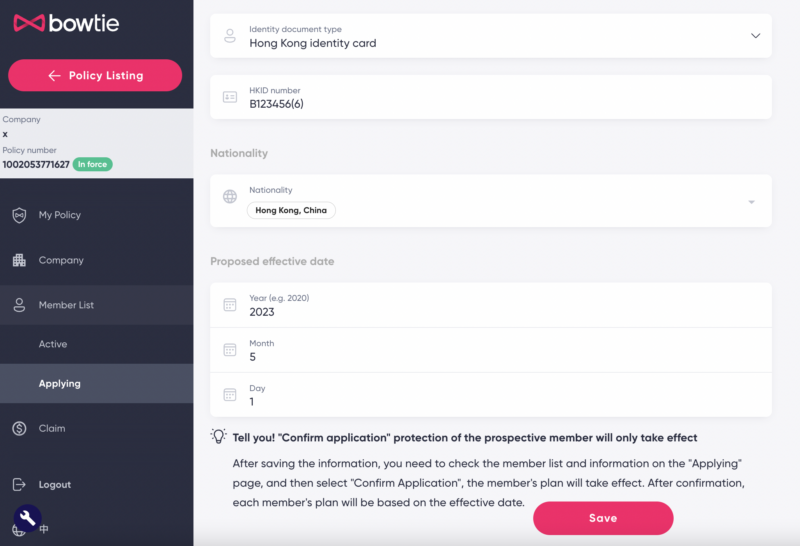Click the Logout arrow icon
This screenshot has width=800, height=546.
point(19,484)
